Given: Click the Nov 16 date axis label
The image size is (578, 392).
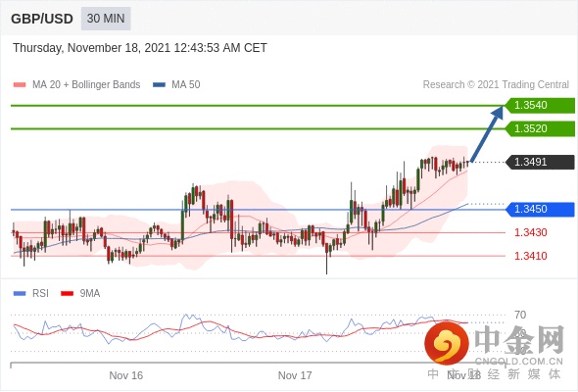Looking at the screenshot, I should tap(126, 375).
